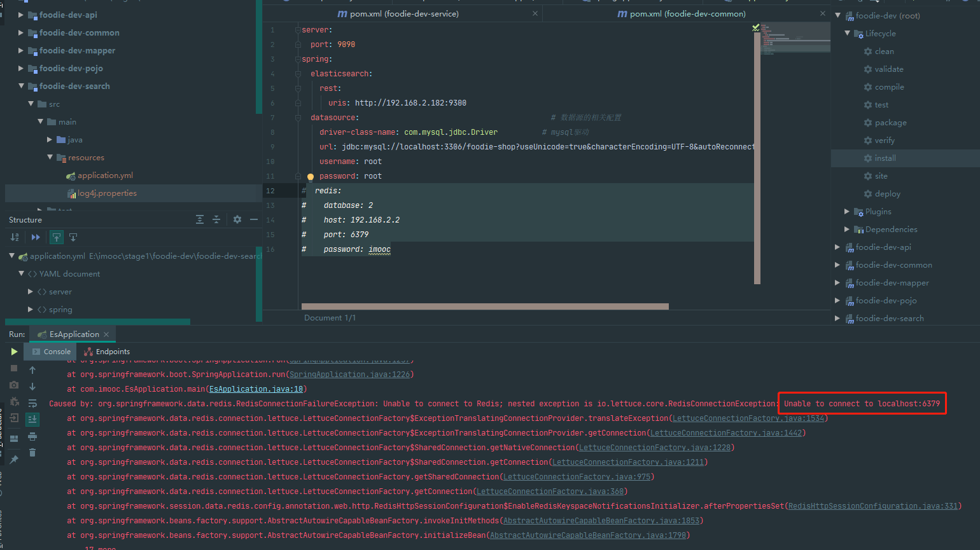Image resolution: width=980 pixels, height=550 pixels.
Task: Open the Endpoints tab
Action: [x=107, y=352]
